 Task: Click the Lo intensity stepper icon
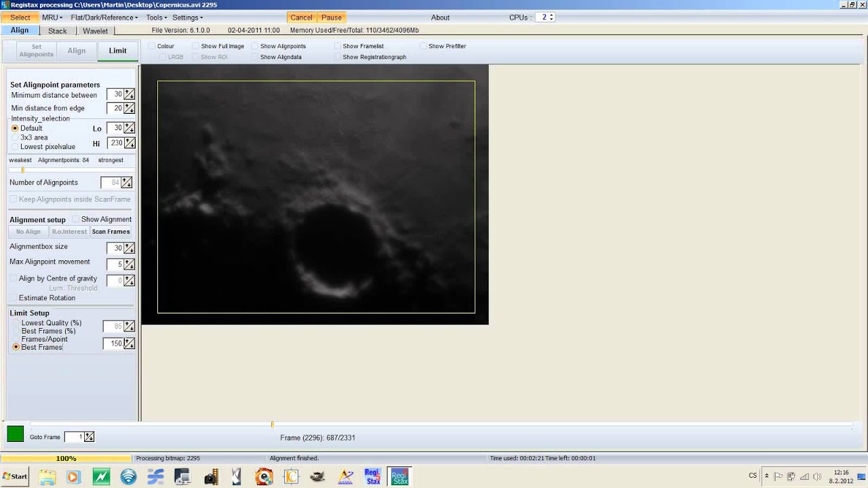pyautogui.click(x=129, y=128)
